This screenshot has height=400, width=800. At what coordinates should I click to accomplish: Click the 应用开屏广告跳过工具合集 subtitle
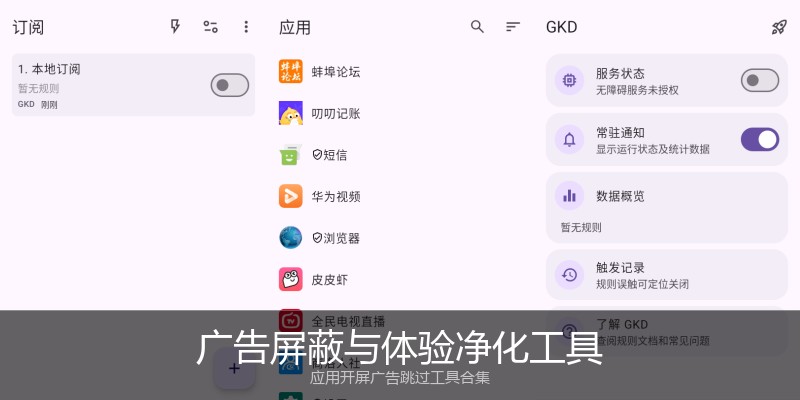[399, 378]
